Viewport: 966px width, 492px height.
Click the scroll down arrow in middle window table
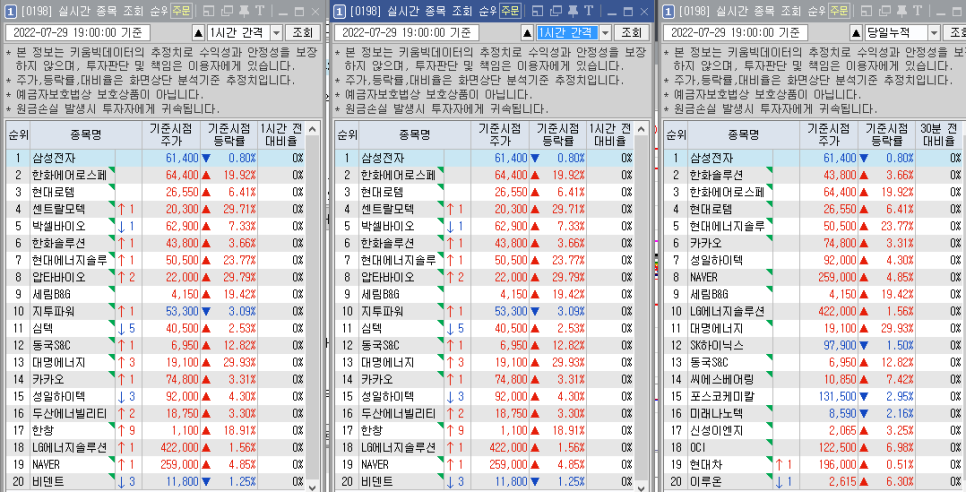coord(641,486)
